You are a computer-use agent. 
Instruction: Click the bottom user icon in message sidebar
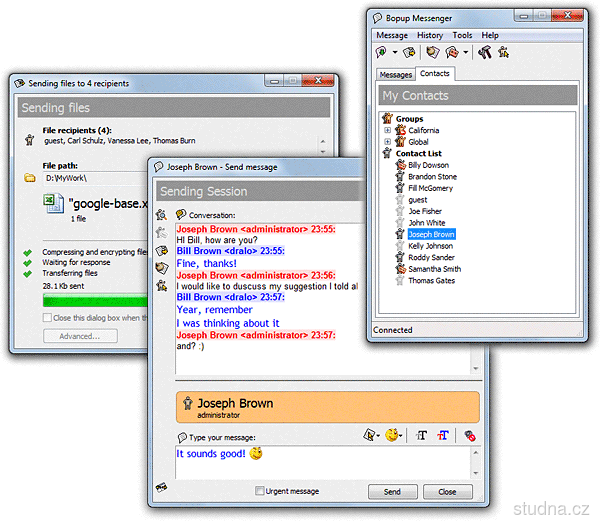[161, 285]
